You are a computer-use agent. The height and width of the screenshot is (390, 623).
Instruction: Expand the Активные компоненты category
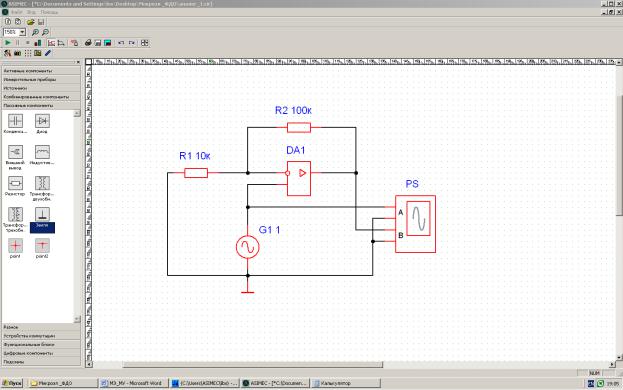click(x=41, y=71)
